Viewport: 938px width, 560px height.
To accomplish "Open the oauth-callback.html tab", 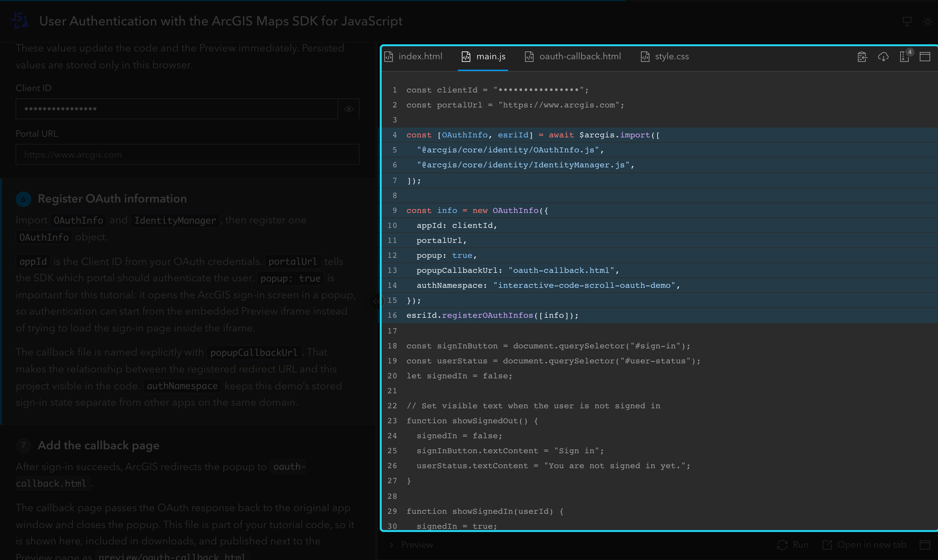I will (x=573, y=57).
